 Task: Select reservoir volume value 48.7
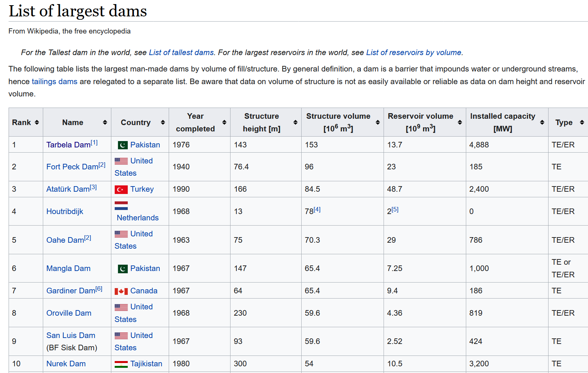click(x=395, y=189)
